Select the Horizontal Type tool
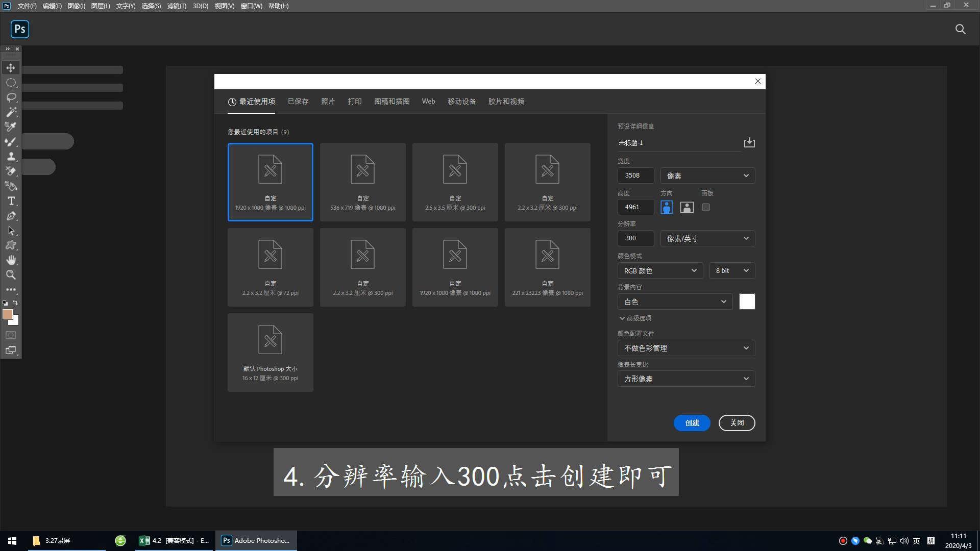Screen dimensions: 980x551 coord(11,201)
